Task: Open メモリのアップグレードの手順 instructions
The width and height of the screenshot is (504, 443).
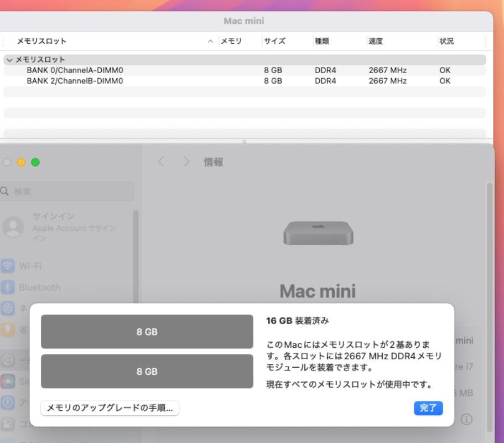Action: (x=110, y=408)
